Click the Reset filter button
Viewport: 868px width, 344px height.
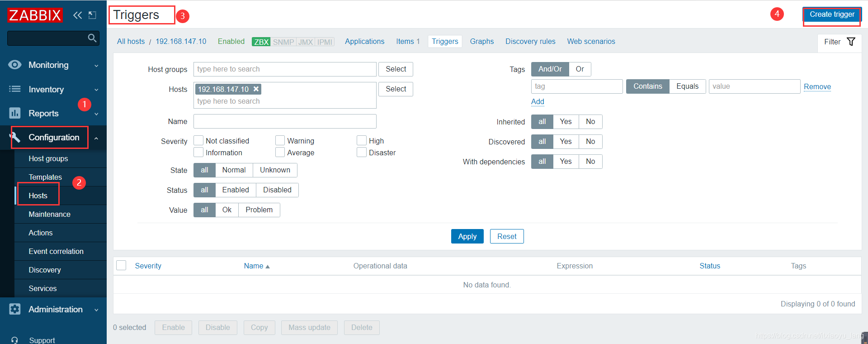tap(507, 236)
